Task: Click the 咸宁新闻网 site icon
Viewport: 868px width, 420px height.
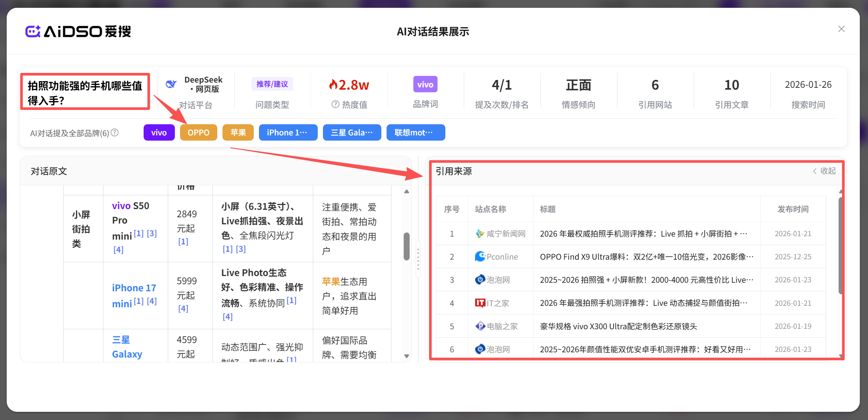Action: 480,234
